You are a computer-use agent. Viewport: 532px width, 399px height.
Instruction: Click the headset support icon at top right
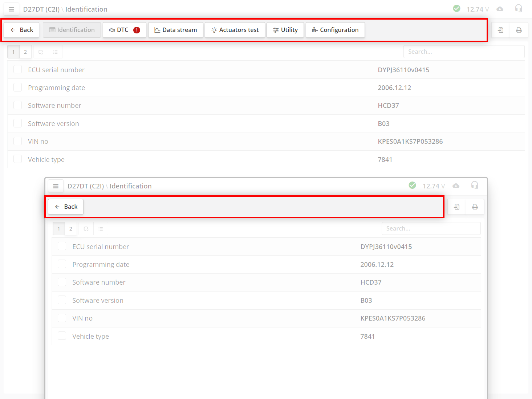pyautogui.click(x=519, y=9)
